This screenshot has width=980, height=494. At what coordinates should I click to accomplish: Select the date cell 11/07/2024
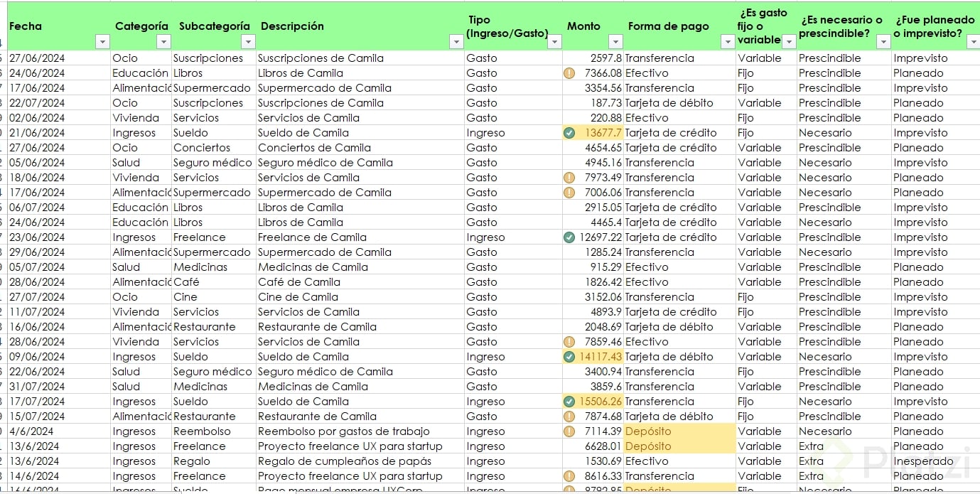[x=59, y=312]
